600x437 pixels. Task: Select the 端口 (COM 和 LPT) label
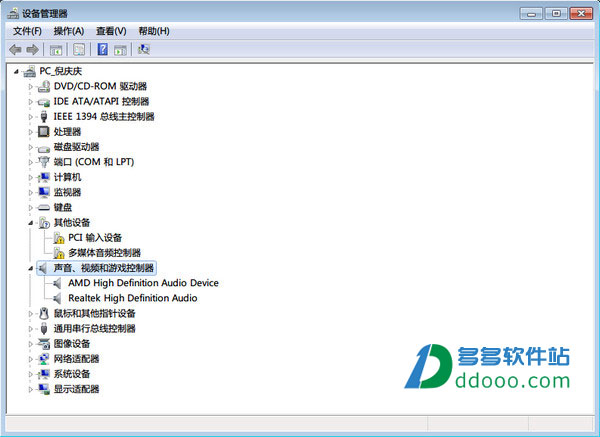click(94, 162)
